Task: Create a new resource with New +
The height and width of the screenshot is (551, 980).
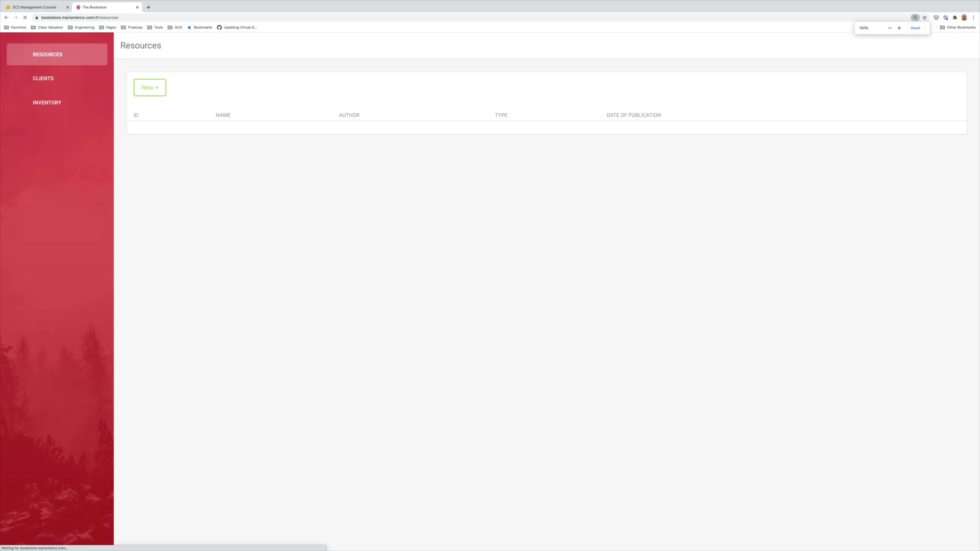Action: tap(150, 87)
